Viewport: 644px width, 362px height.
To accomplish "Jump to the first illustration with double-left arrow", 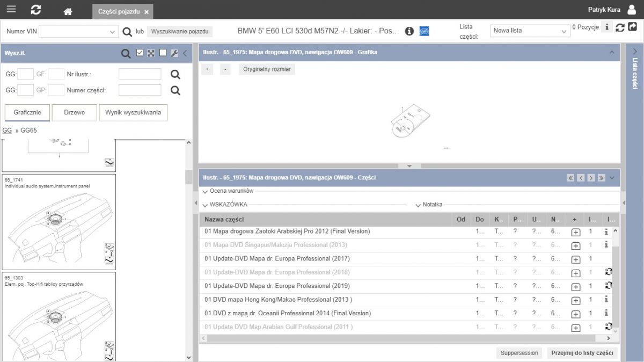I will point(570,178).
